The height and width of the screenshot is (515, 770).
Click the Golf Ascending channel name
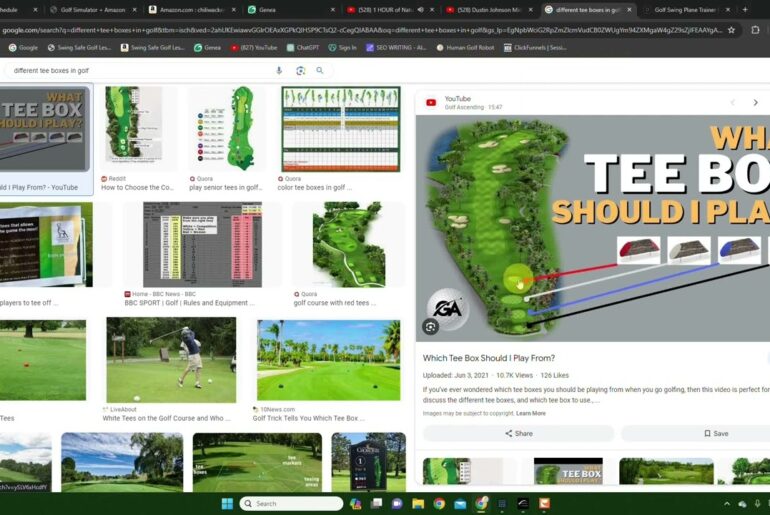point(464,107)
